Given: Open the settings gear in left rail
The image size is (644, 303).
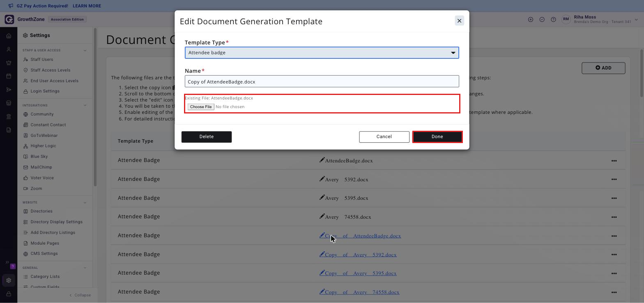Looking at the screenshot, I should (9, 280).
